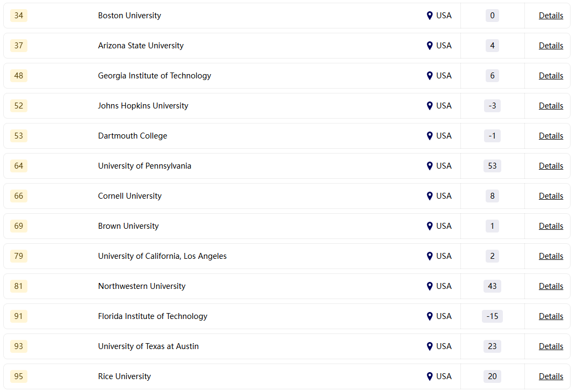The width and height of the screenshot is (577, 392).
Task: Select the University of California, Los Angeles name
Action: pyautogui.click(x=162, y=256)
